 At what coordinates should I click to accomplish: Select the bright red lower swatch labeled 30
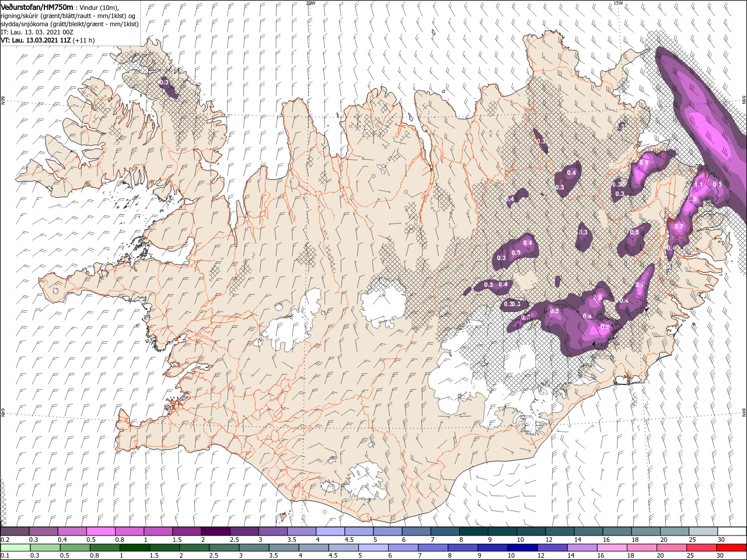click(x=732, y=547)
